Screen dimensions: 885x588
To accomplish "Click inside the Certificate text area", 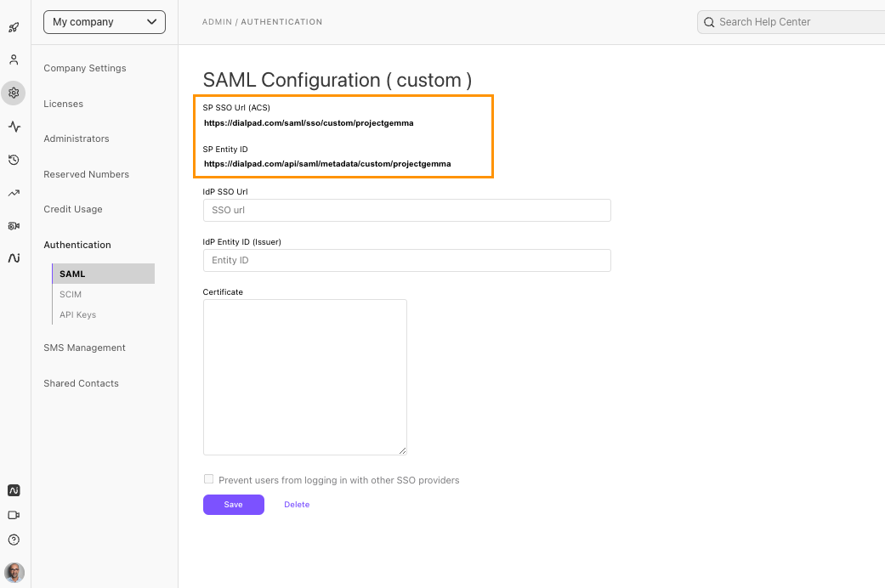I will 305,377.
